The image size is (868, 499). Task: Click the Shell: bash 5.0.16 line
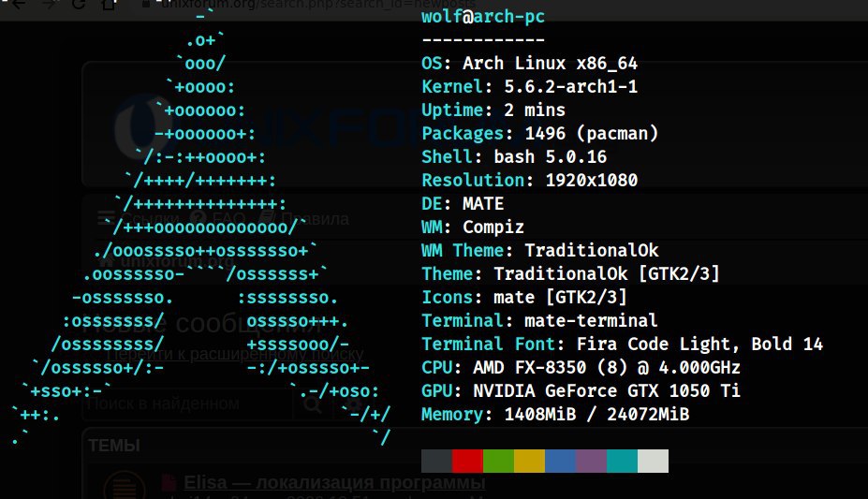point(514,156)
